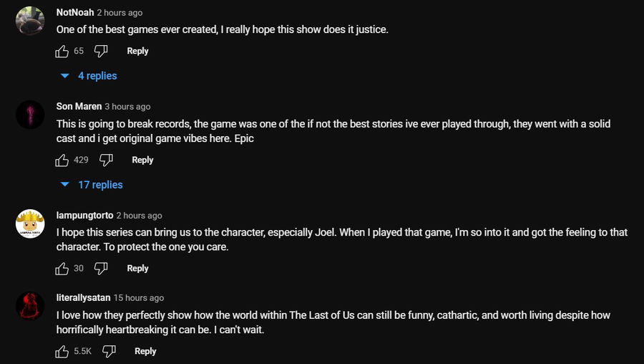Reply to Son Maren's comment

142,160
